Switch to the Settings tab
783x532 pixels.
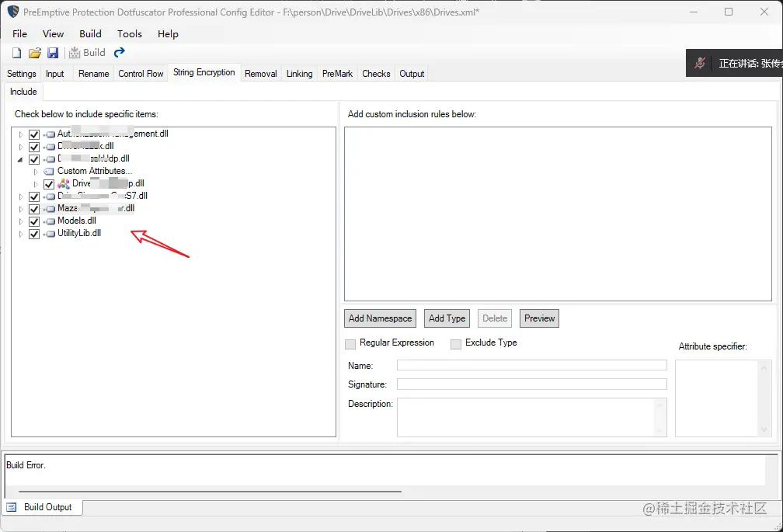coord(22,73)
